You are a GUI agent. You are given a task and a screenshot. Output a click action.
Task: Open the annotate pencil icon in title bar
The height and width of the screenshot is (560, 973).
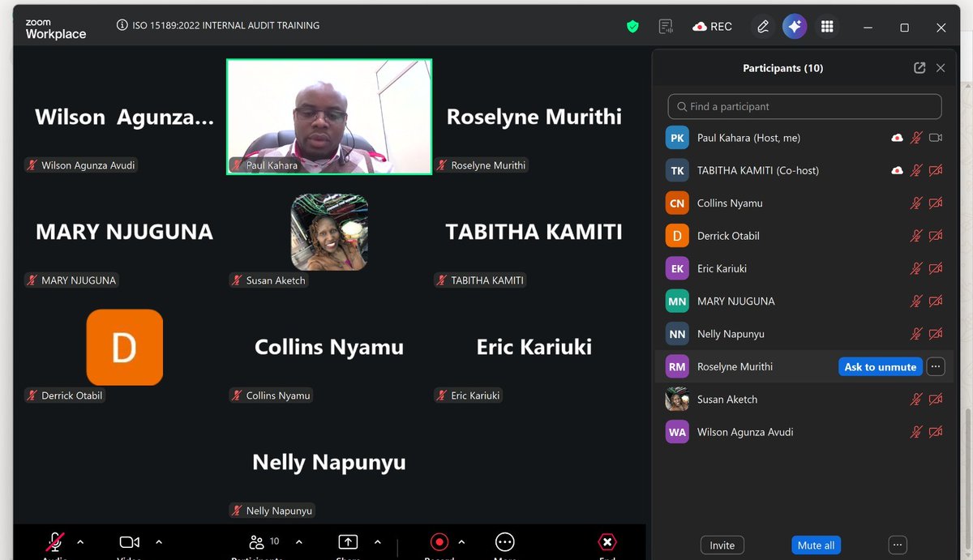click(x=763, y=27)
